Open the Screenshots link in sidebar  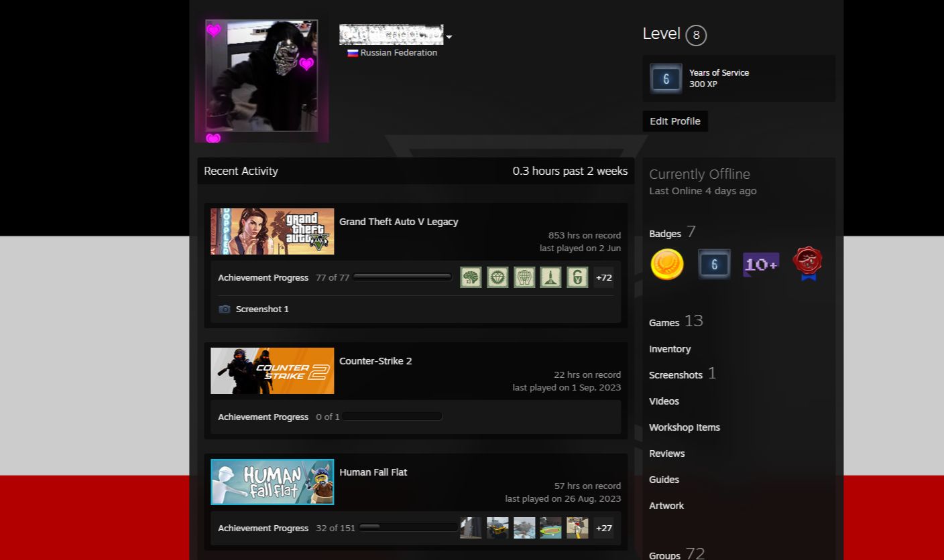click(683, 374)
